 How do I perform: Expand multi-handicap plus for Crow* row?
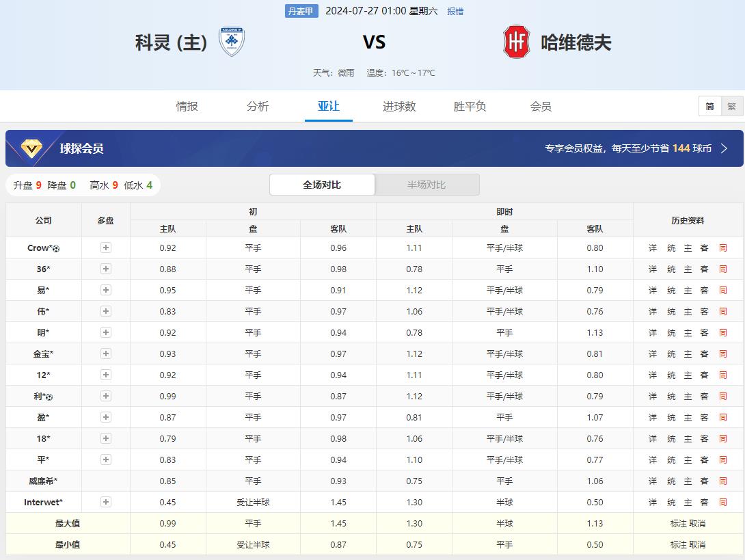click(x=106, y=248)
